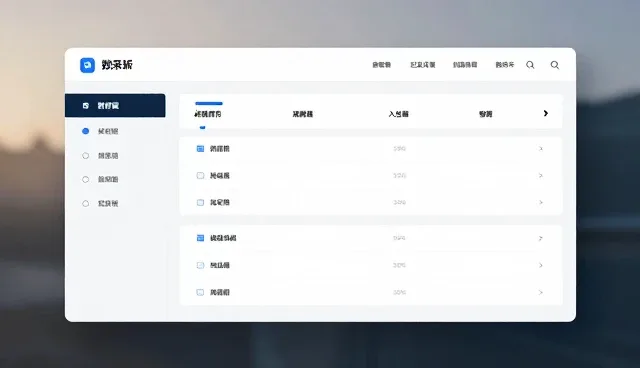Click the highlighted navy sidebar menu item
The height and width of the screenshot is (368, 640).
(115, 106)
